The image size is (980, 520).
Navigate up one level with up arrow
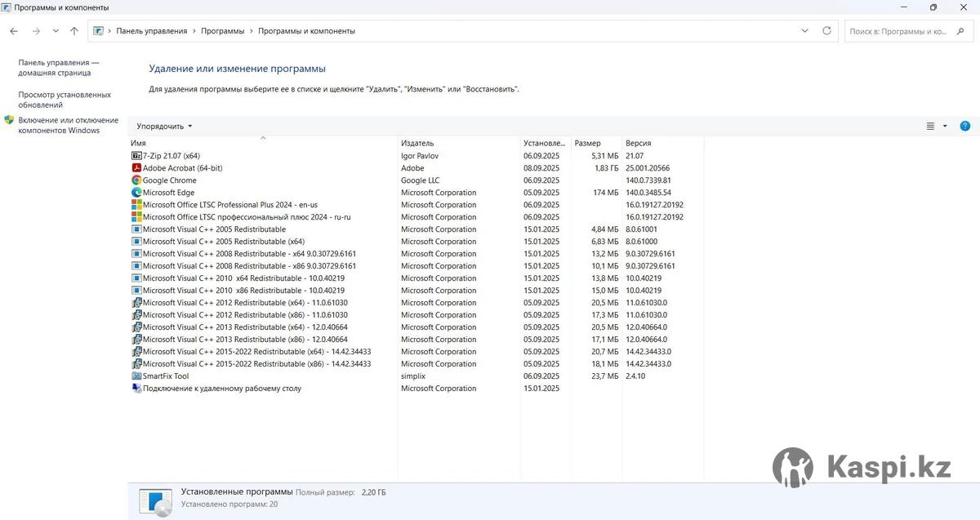(x=74, y=31)
